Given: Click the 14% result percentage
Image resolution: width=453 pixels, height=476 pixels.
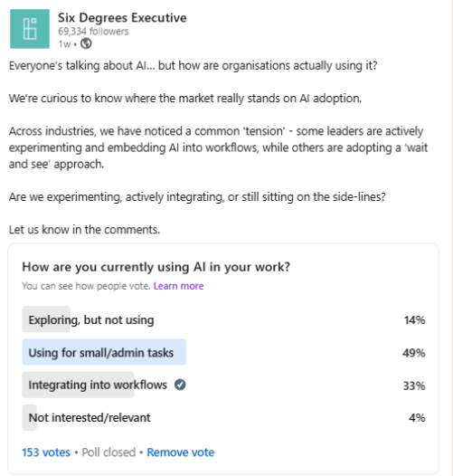Looking at the screenshot, I should pyautogui.click(x=414, y=320).
